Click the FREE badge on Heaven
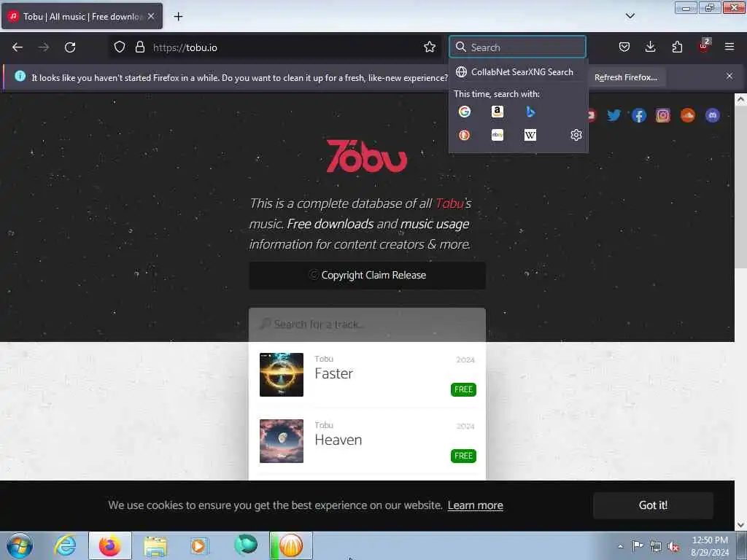This screenshot has height=560, width=747. 463,456
